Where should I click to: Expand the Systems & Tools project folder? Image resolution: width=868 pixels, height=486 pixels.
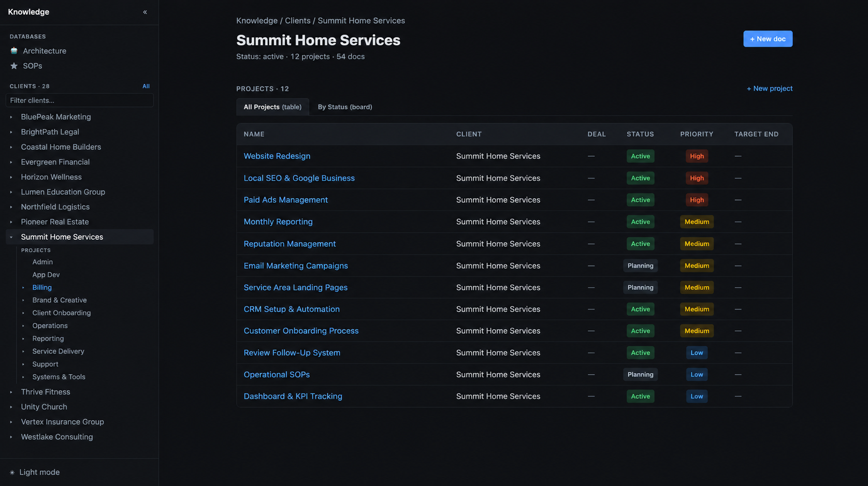[23, 377]
